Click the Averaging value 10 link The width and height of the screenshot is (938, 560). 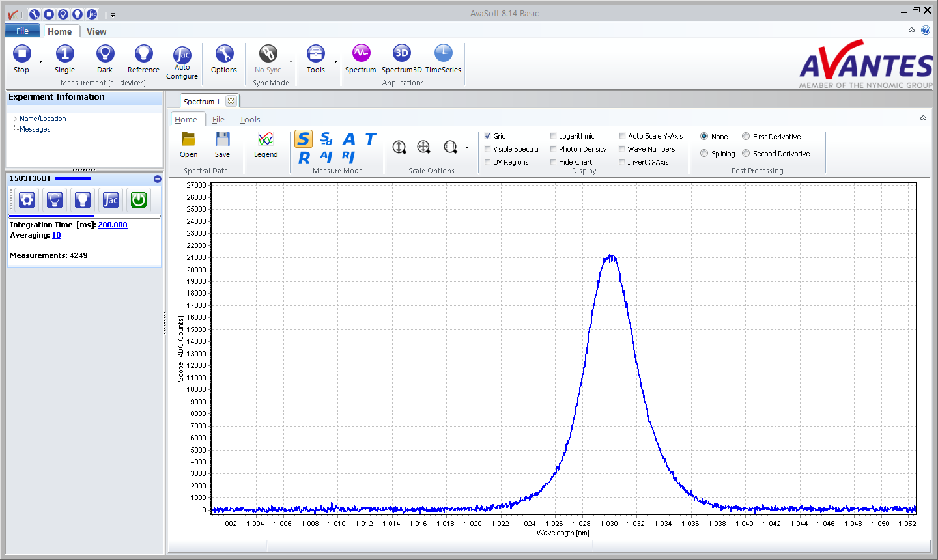(x=57, y=236)
